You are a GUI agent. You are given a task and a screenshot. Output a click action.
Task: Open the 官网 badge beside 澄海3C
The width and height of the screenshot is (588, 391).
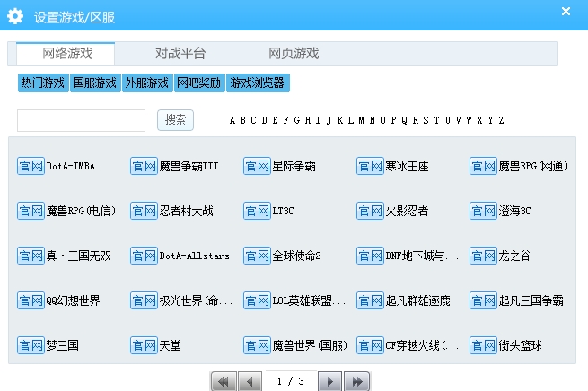point(483,211)
